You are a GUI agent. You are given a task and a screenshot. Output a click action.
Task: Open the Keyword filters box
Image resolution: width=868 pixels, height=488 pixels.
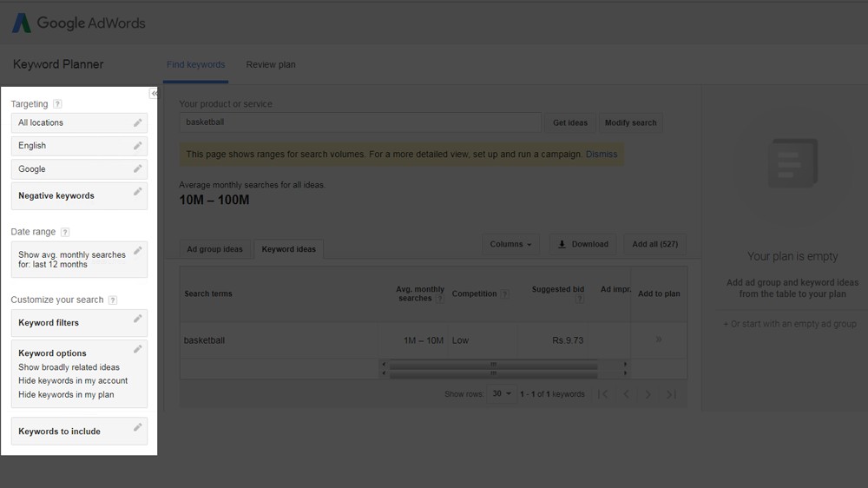pos(79,323)
